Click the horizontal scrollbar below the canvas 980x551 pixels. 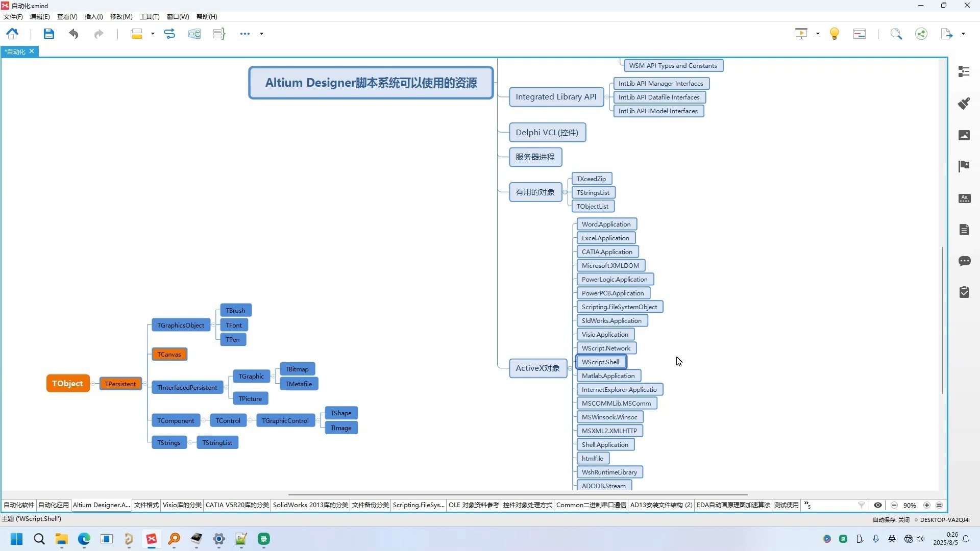(x=518, y=495)
